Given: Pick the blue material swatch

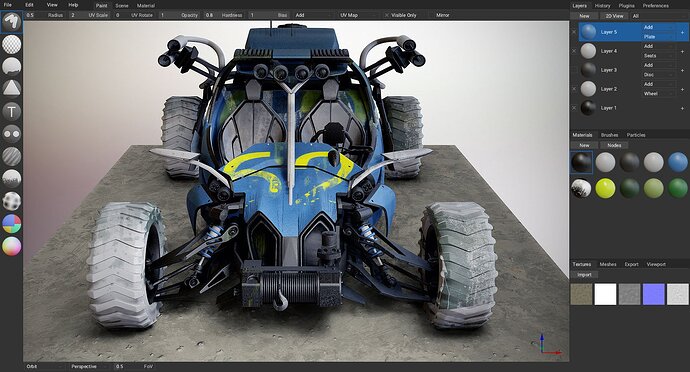Looking at the screenshot, I should coord(678,162).
